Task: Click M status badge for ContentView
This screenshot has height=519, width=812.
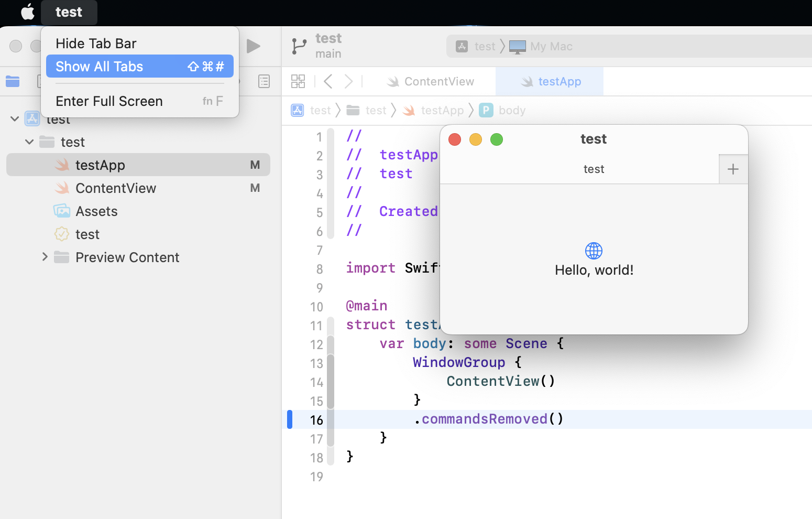Action: tap(255, 188)
